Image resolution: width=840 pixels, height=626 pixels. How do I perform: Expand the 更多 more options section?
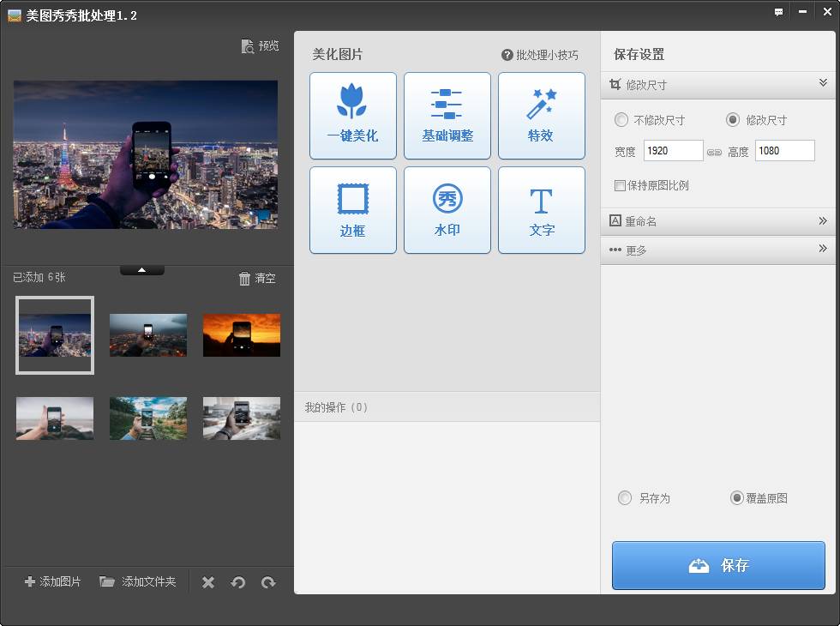(823, 250)
